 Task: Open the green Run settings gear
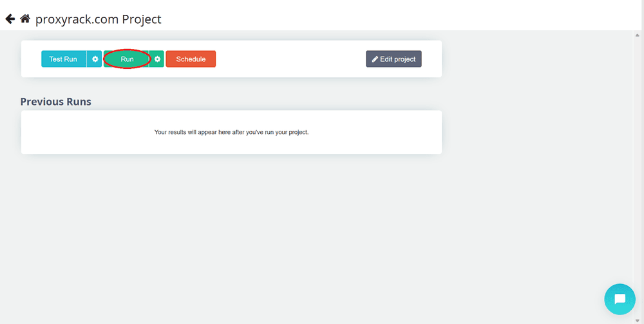tap(157, 59)
